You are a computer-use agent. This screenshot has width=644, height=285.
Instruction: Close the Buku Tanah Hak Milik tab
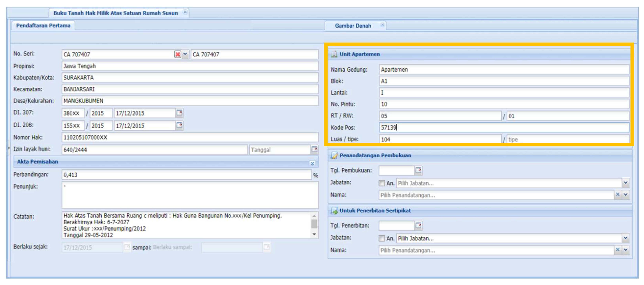[185, 12]
